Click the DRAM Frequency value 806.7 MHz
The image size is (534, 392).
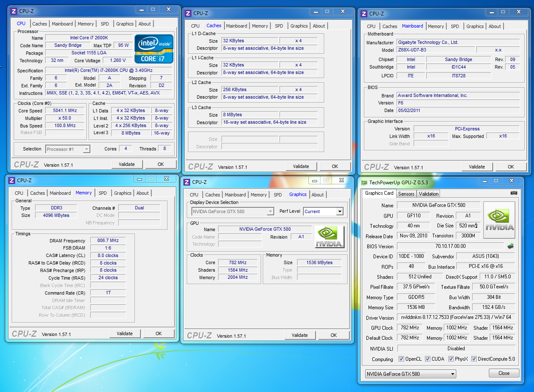click(108, 241)
